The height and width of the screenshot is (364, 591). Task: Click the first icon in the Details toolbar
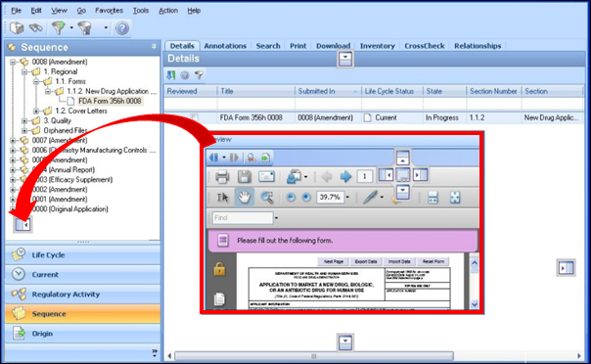tap(171, 75)
